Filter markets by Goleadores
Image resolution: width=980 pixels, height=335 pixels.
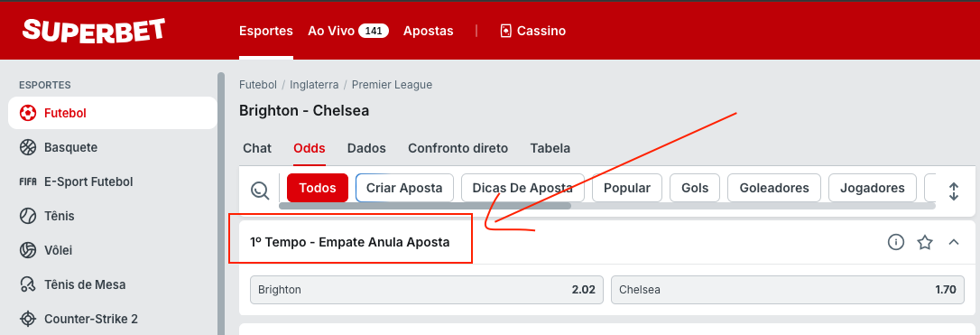[773, 188]
